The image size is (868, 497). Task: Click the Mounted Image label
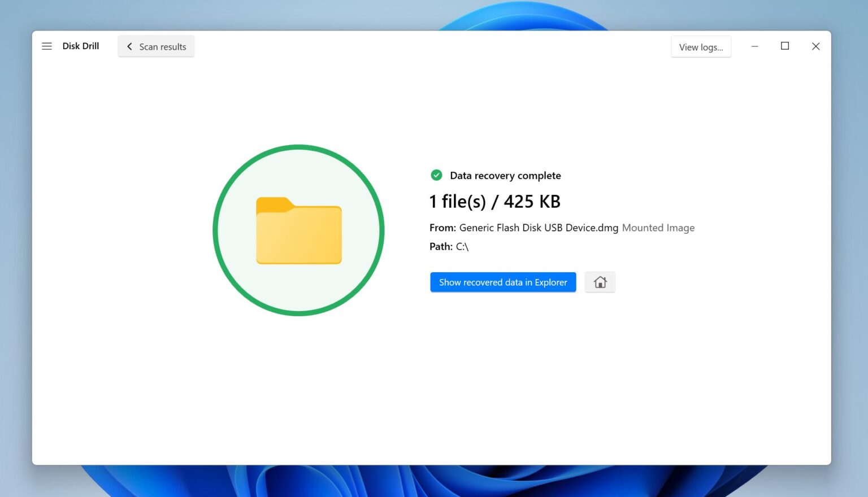tap(658, 228)
